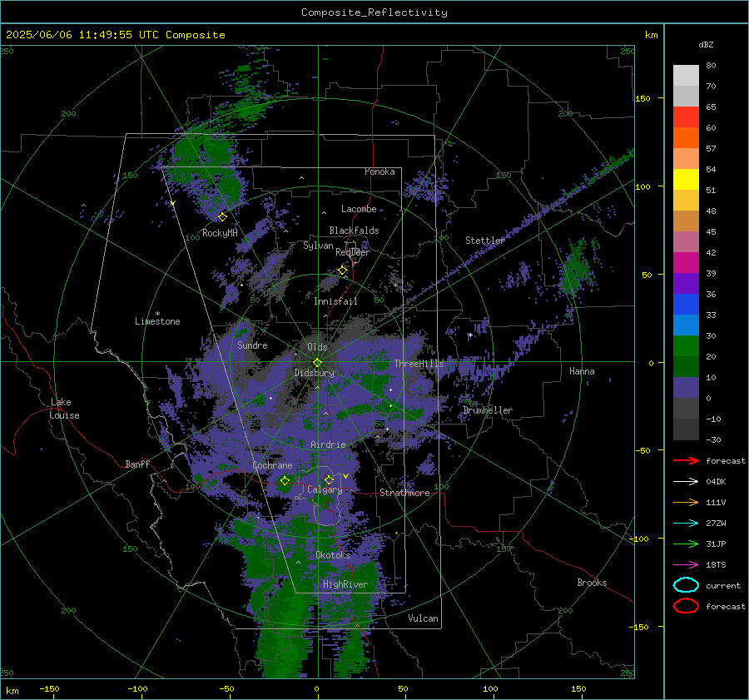The width and height of the screenshot is (749, 700).
Task: Click the Limestone label
Action: (157, 321)
